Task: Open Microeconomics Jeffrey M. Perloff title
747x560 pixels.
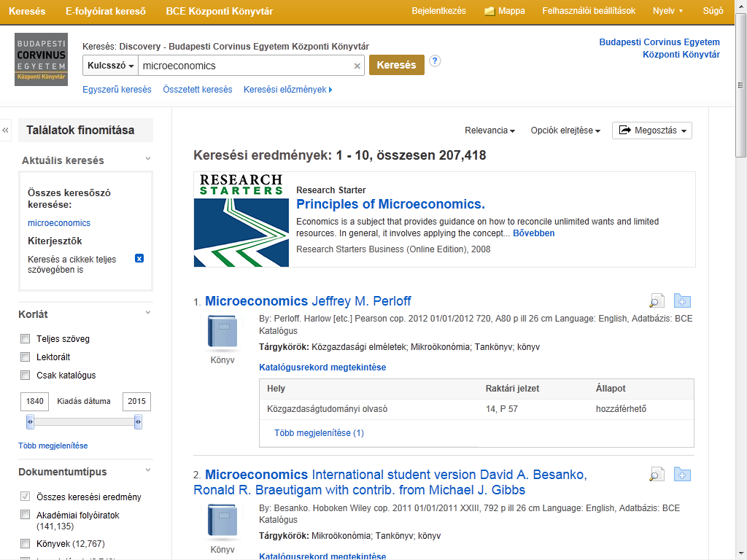Action: click(x=309, y=301)
